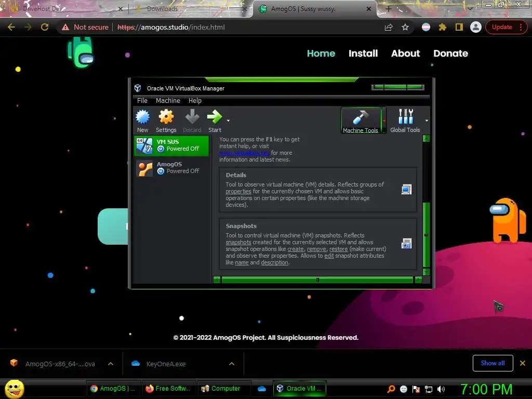Click the smiley start menu button

(14, 389)
